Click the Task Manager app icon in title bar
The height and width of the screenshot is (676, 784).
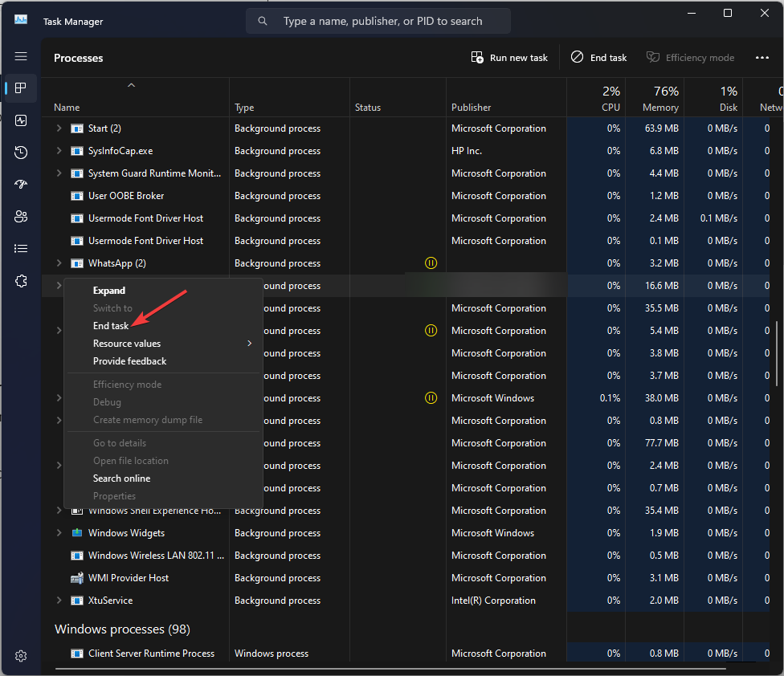click(x=21, y=20)
